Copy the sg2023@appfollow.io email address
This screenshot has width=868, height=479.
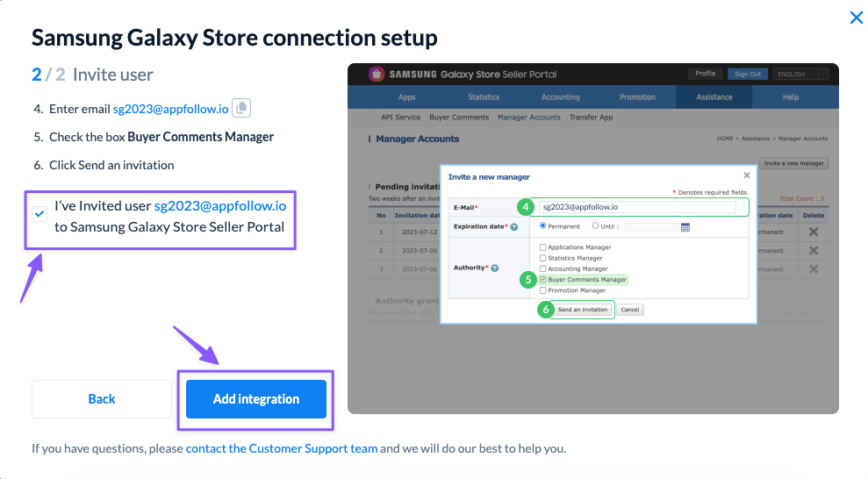pyautogui.click(x=241, y=108)
